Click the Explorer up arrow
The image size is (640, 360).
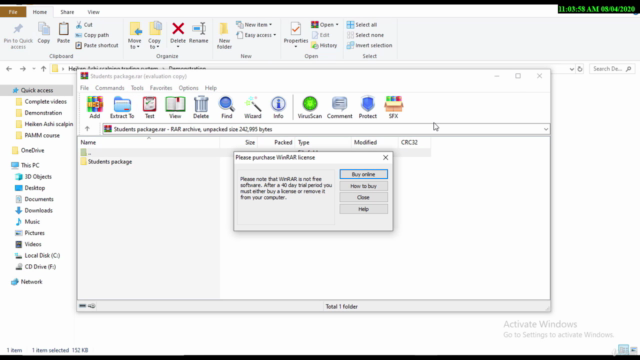(x=43, y=69)
